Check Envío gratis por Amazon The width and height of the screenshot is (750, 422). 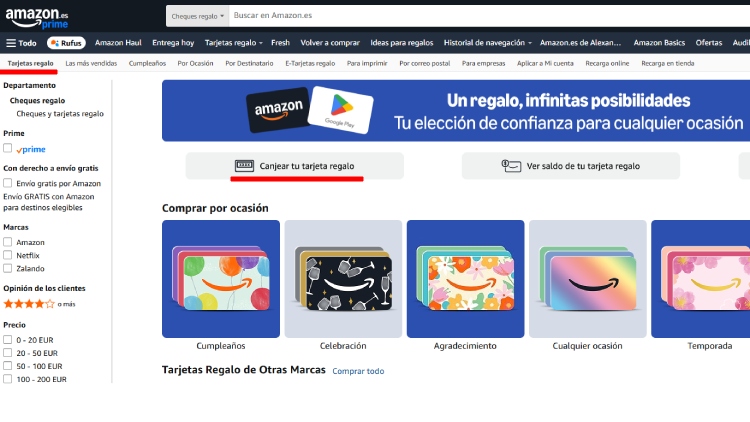[x=8, y=184]
